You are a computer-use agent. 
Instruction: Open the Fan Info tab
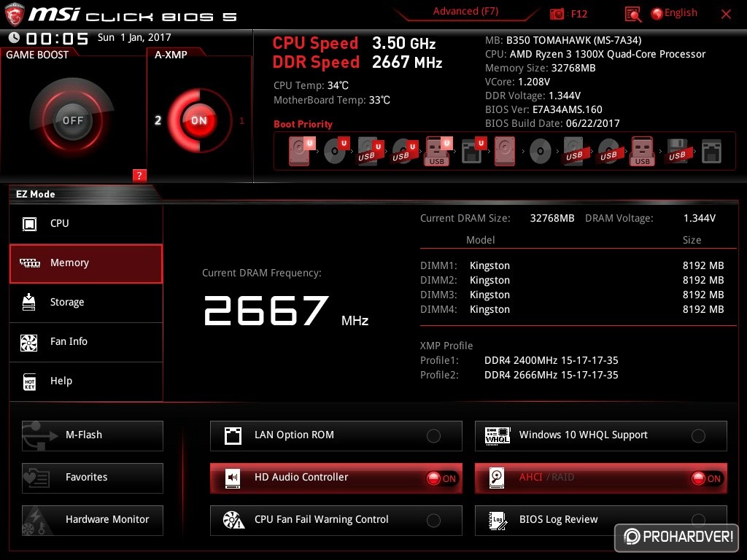(86, 342)
